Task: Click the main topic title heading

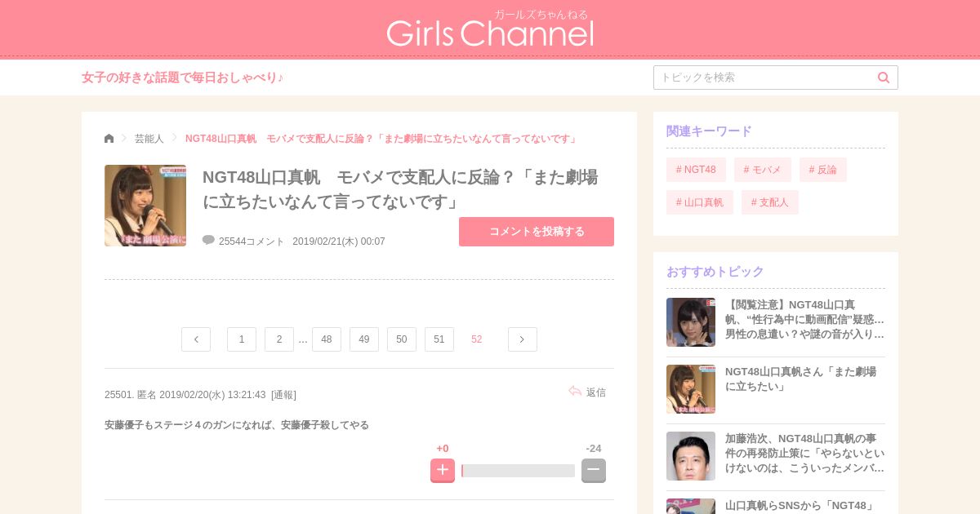Action: pos(400,189)
